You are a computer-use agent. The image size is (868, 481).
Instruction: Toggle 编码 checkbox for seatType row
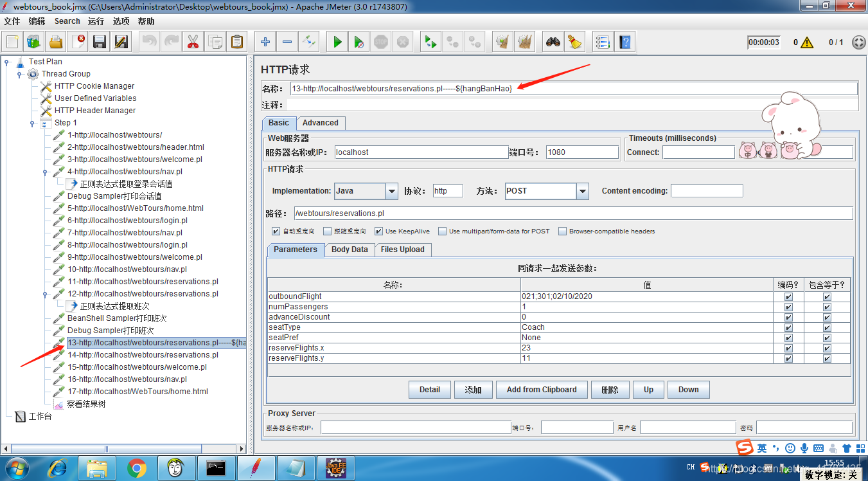coord(788,327)
